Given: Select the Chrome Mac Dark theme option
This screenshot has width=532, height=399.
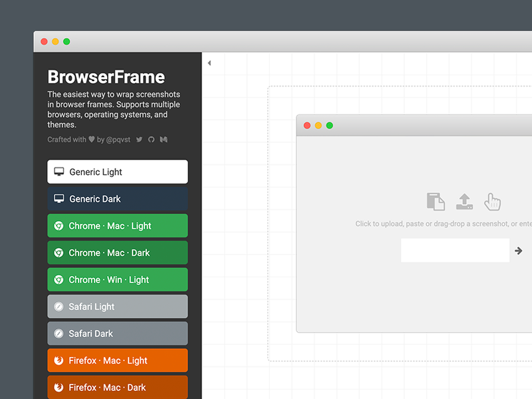Looking at the screenshot, I should (x=117, y=253).
